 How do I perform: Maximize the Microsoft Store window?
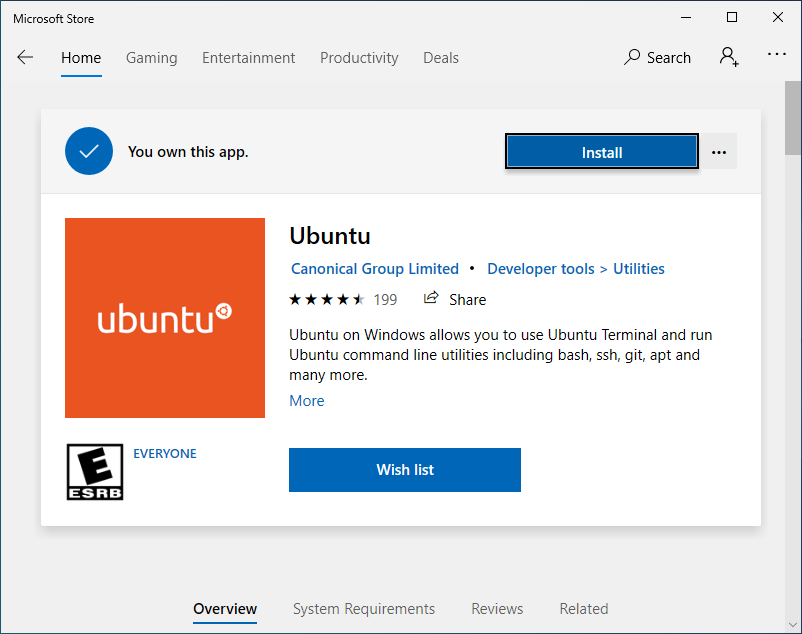732,17
